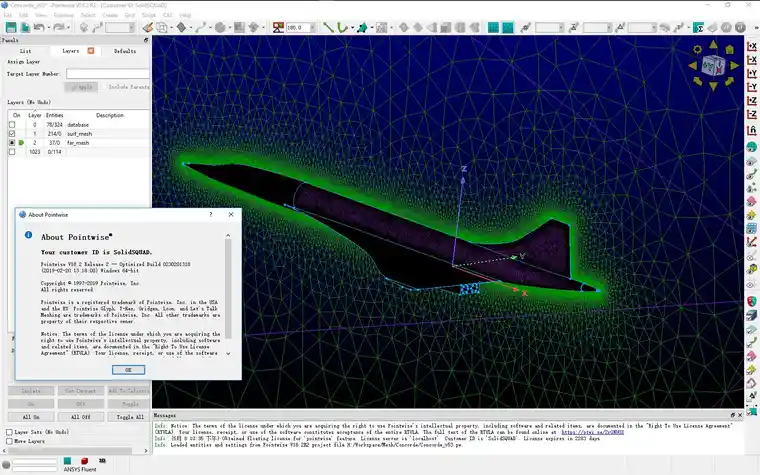Click the Description column header
Screen dimensions: 760x475
[110, 115]
